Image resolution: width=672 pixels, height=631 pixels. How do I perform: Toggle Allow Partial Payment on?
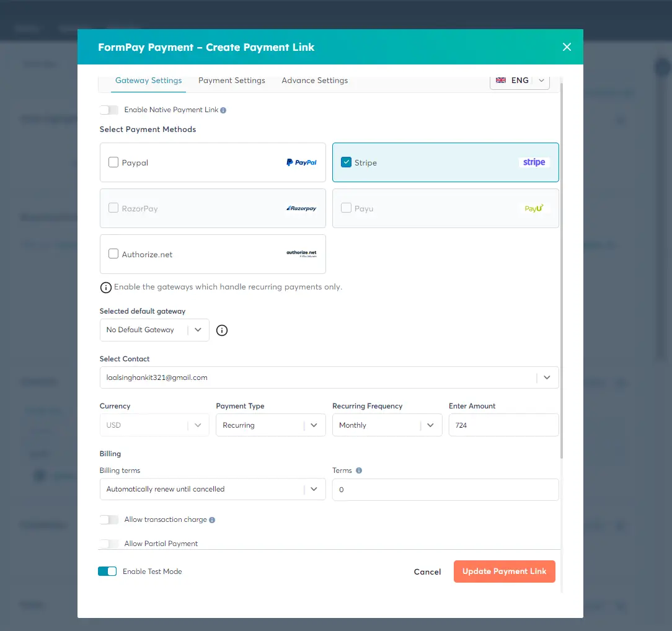coord(109,544)
